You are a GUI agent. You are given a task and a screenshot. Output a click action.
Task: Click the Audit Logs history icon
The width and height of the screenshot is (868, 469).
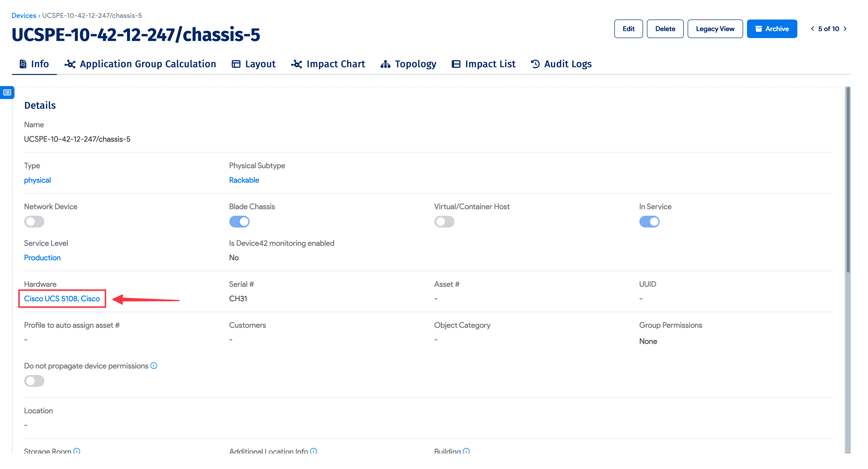coord(535,64)
